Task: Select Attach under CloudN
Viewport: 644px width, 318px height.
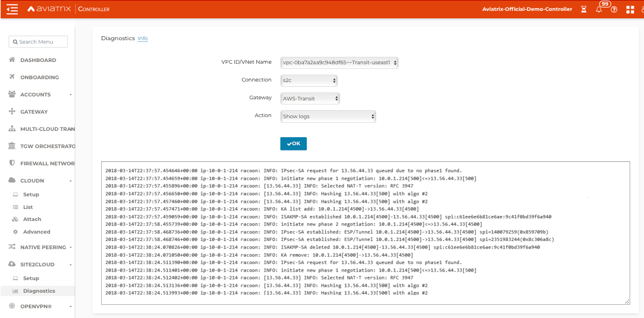Action: (x=32, y=219)
